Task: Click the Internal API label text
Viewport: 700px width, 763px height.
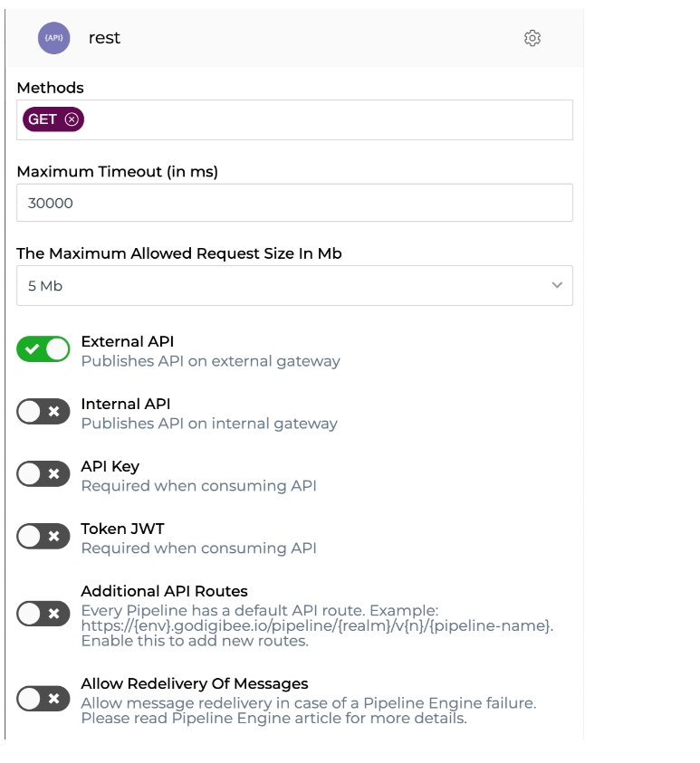Action: 125,404
